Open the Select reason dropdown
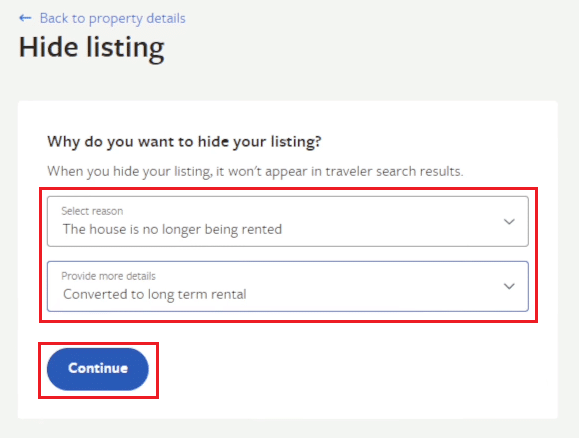Viewport: 579px width, 438px height. [x=288, y=221]
